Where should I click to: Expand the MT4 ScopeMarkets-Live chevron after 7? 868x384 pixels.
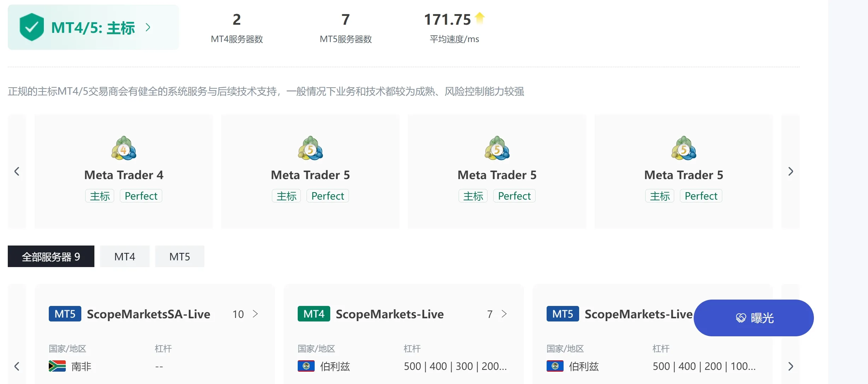[x=504, y=314]
